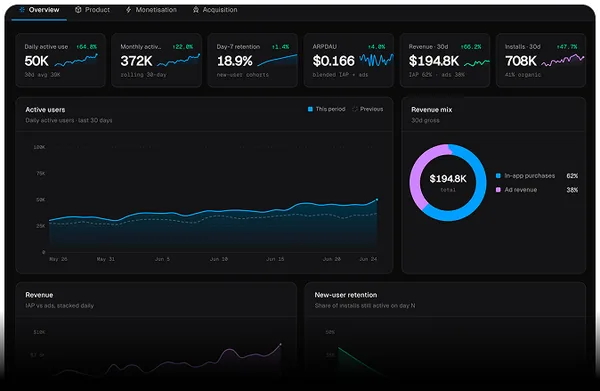The height and width of the screenshot is (391, 600).
Task: Click the +22.0% change on Monthly active
Action: 183,47
